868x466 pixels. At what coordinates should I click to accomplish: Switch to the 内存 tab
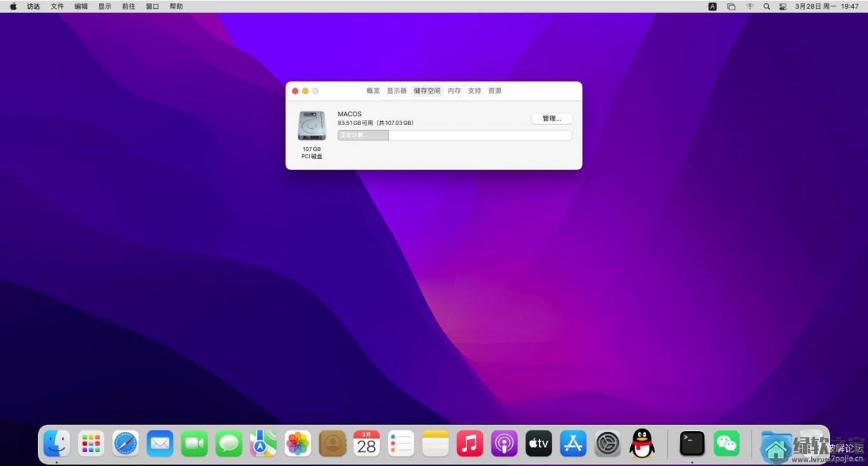tap(454, 91)
